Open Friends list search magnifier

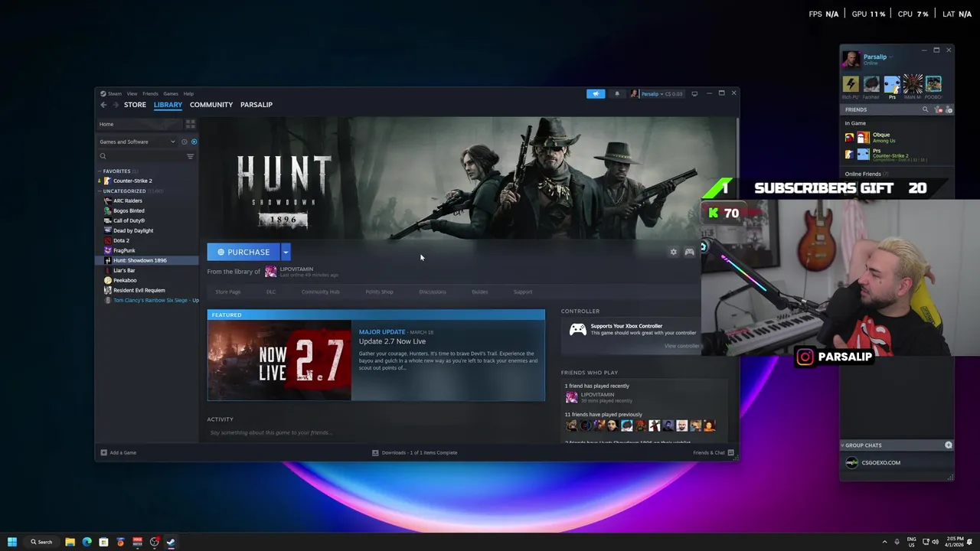point(925,109)
